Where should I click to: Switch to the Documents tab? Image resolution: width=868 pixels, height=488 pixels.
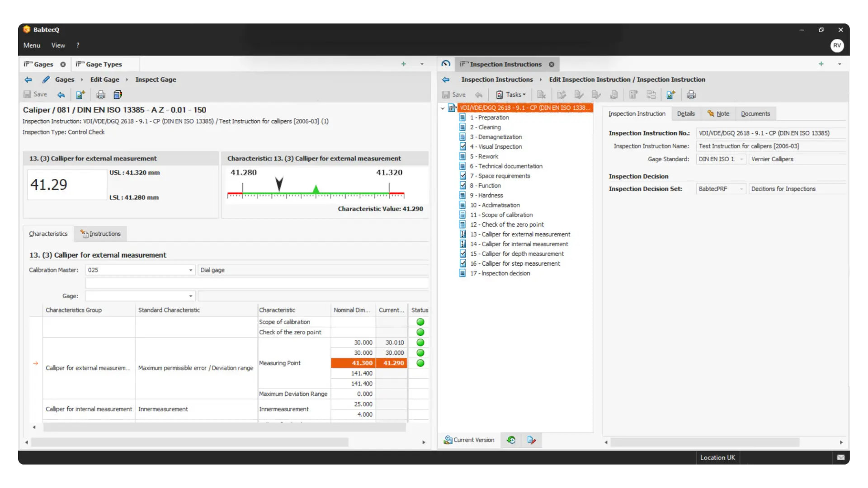pyautogui.click(x=755, y=113)
